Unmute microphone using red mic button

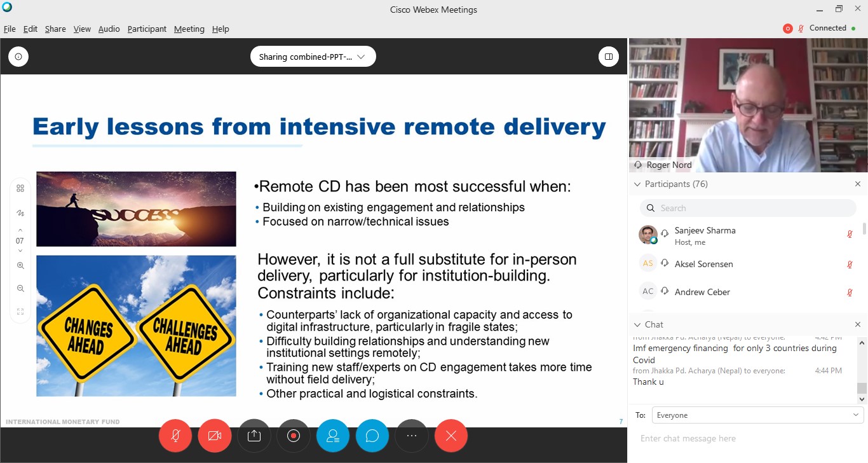coord(175,436)
